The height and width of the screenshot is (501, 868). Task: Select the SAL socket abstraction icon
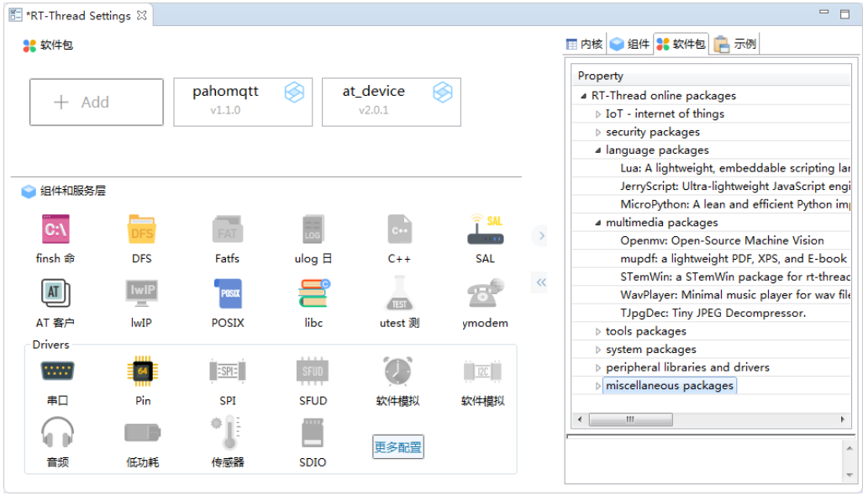pos(485,229)
